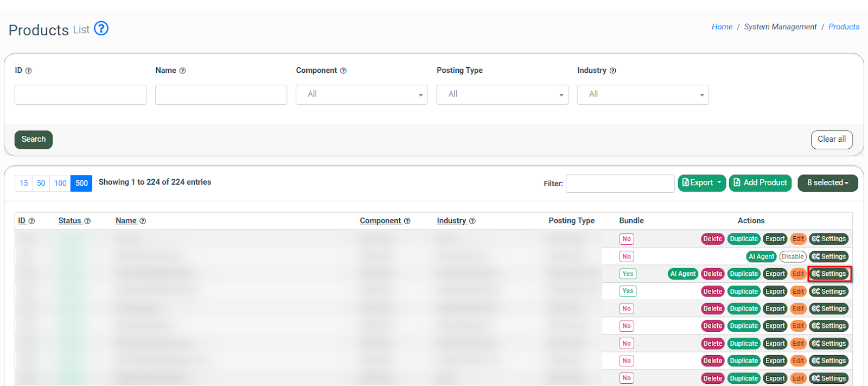Expand the Industry filter dropdown
Viewport: 868px width, 386px height.
coord(642,94)
